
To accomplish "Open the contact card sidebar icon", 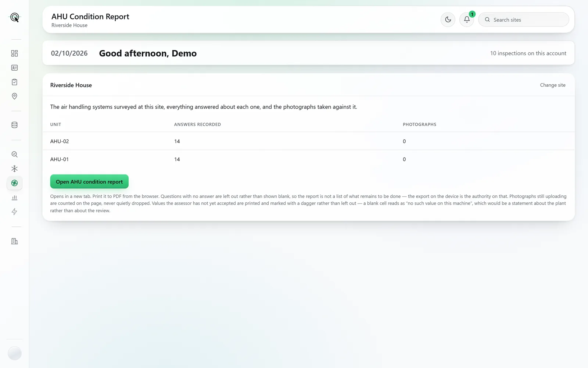I will [14, 68].
